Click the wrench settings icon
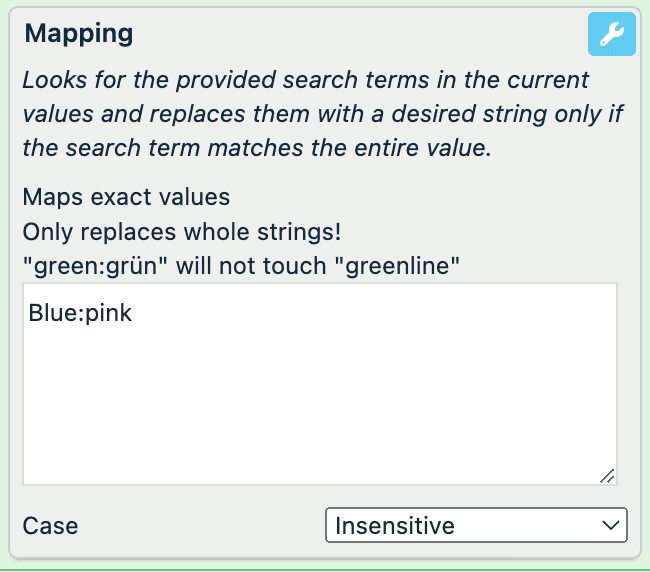Screen dimensions: 650x572 click(x=611, y=36)
